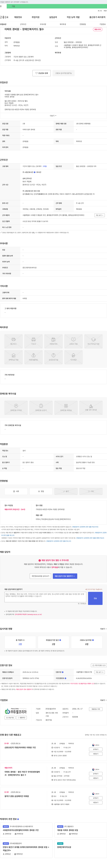Open the 채용정보 menu
The width and height of the screenshot is (107, 868).
tap(18, 17)
